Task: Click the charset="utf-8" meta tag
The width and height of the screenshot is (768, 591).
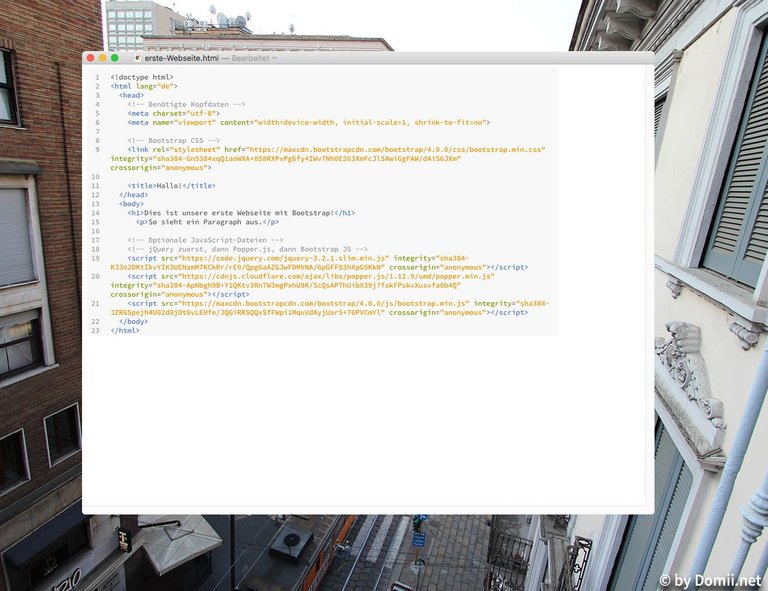Action: click(174, 113)
